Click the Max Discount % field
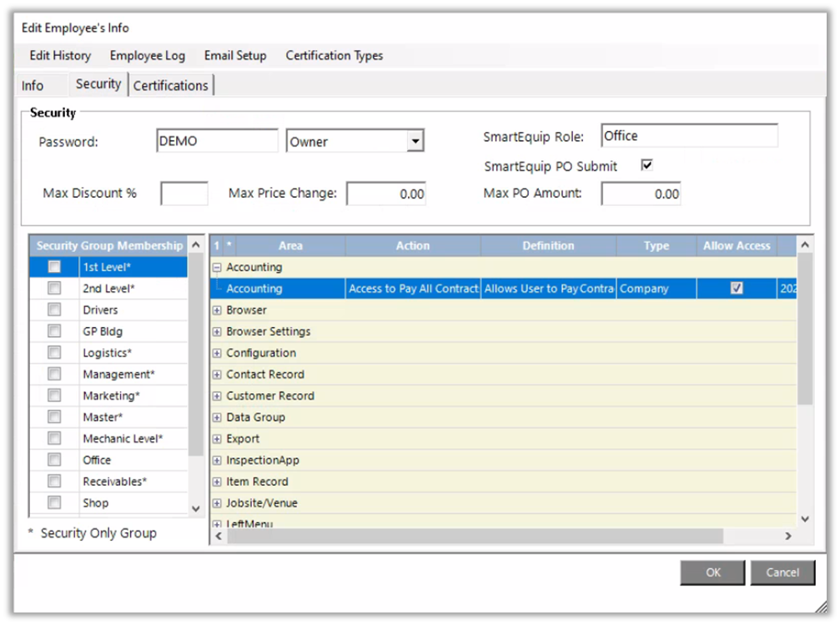Screen dimensions: 840x625 click(184, 194)
